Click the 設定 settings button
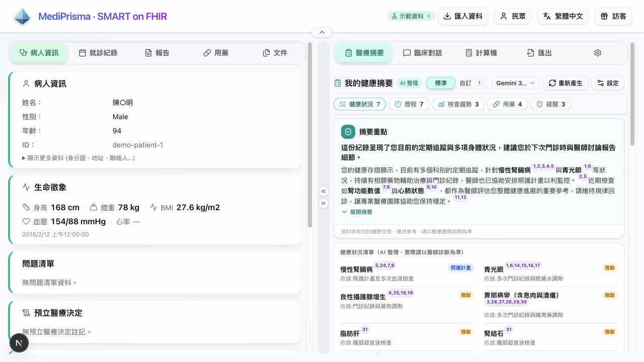The height and width of the screenshot is (362, 644). click(x=608, y=83)
